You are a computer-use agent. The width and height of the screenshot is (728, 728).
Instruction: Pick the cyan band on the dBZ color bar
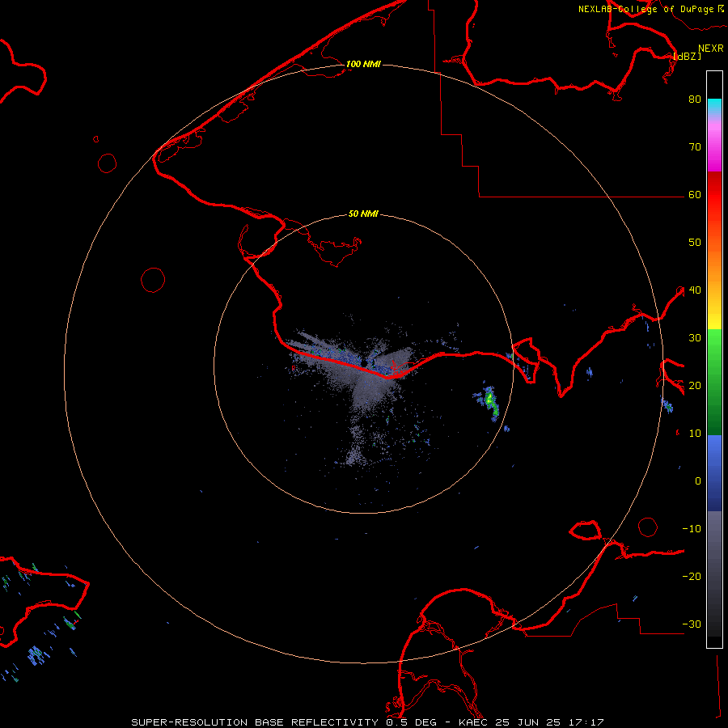pyautogui.click(x=714, y=108)
